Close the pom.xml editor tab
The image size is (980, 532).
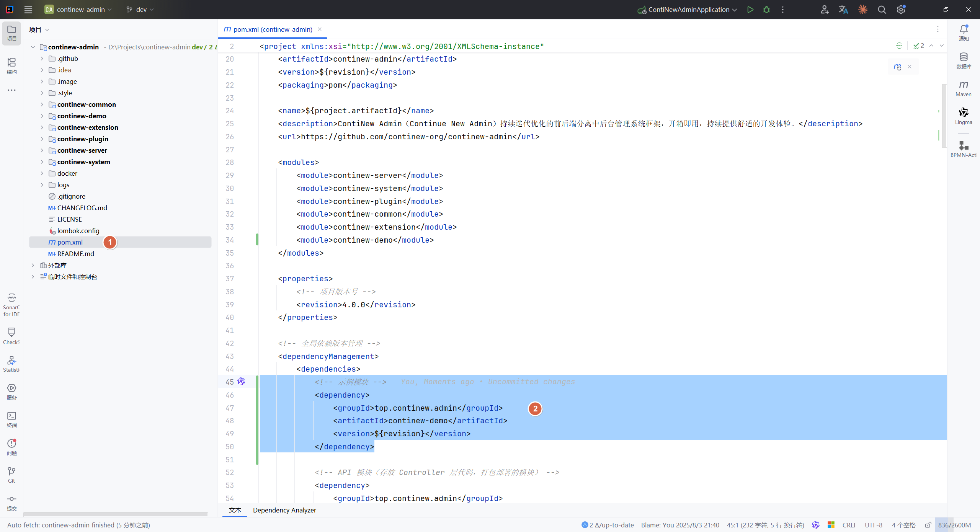(x=320, y=29)
